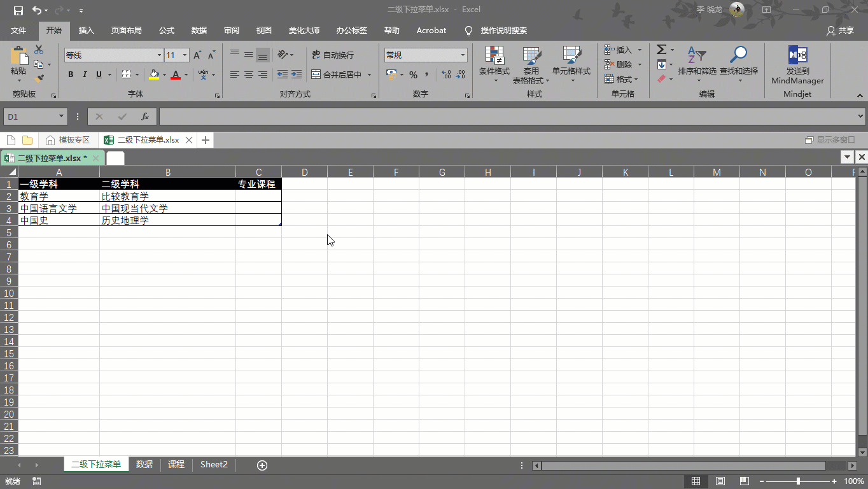The image size is (868, 489).
Task: Switch to the 数据 ribbon tab
Action: tap(199, 31)
